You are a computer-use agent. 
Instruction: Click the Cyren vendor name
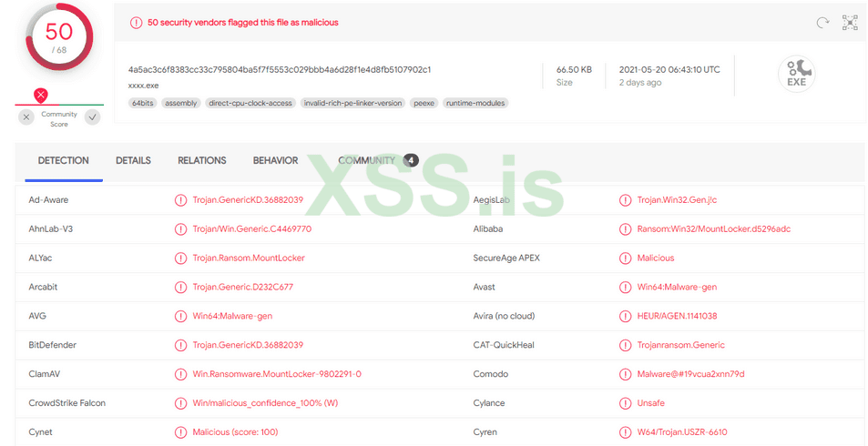click(485, 432)
